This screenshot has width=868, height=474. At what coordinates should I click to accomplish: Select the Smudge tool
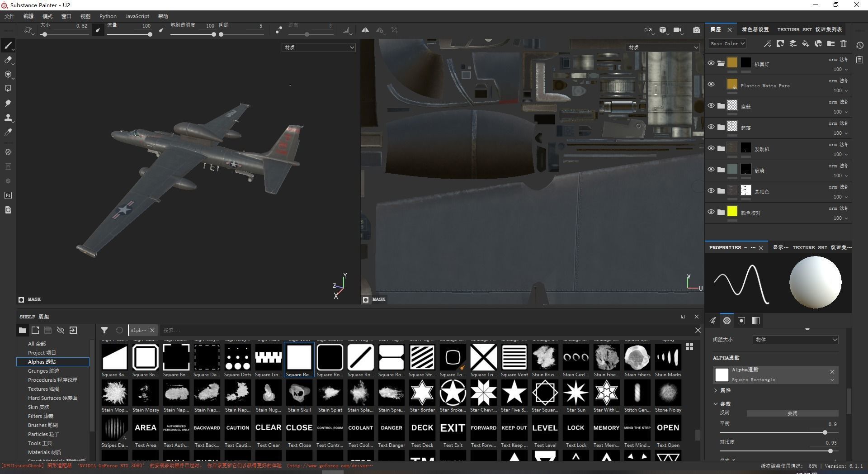click(8, 103)
